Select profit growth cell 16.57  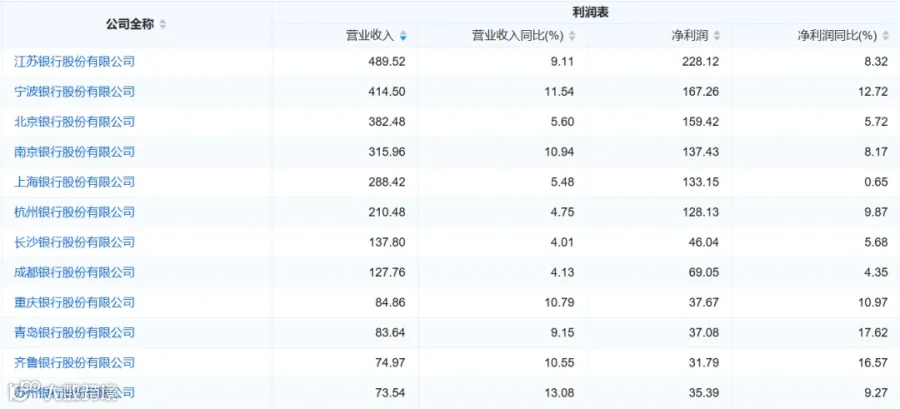(872, 363)
